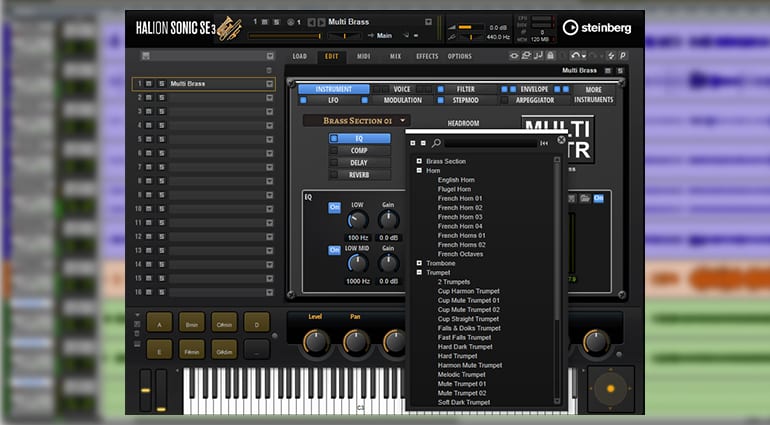770x425 pixels.
Task: Click the multi program save icon above slot rack
Action: coord(146,56)
